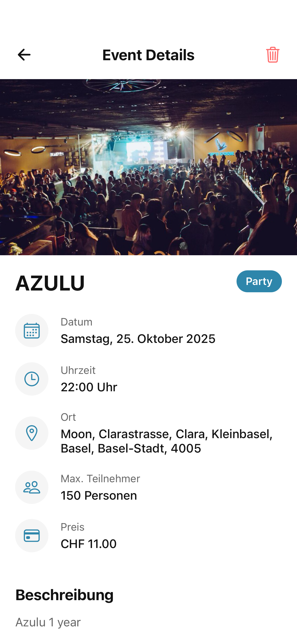Viewport: 297px width, 644px height.
Task: Tap the Ort label
Action: point(68,417)
